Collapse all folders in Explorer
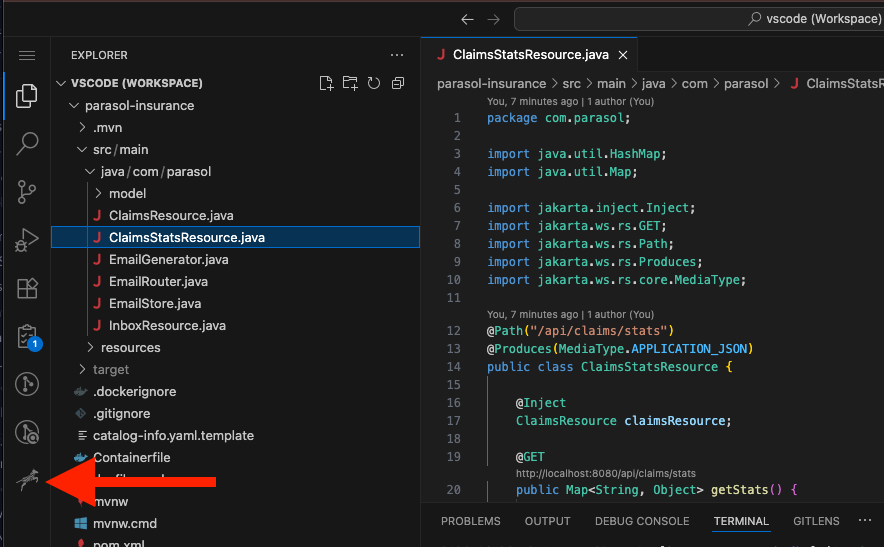The height and width of the screenshot is (547, 884). [x=398, y=83]
